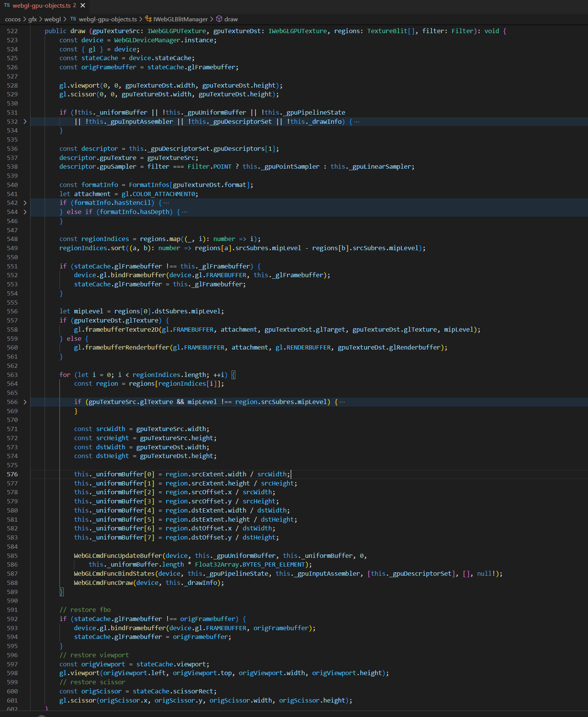Expand the collapsed if block at line 566
Image resolution: width=588 pixels, height=717 pixels.
[x=25, y=402]
